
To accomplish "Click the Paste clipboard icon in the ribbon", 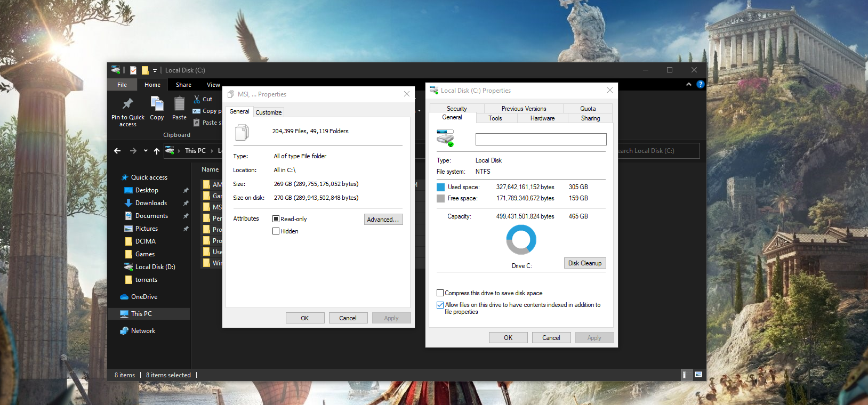I will (179, 103).
